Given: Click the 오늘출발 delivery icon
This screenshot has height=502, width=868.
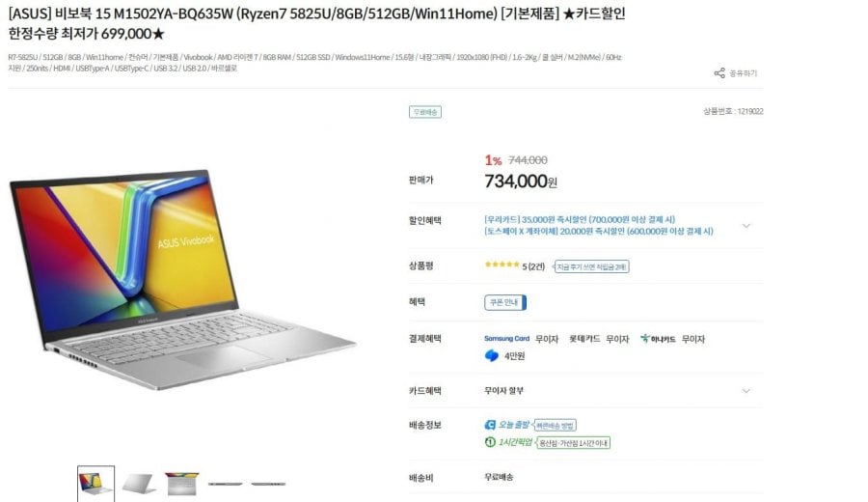Looking at the screenshot, I should [x=490, y=425].
